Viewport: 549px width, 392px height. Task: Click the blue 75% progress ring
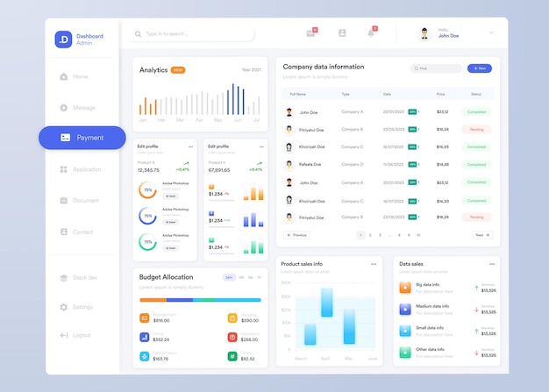tap(147, 216)
